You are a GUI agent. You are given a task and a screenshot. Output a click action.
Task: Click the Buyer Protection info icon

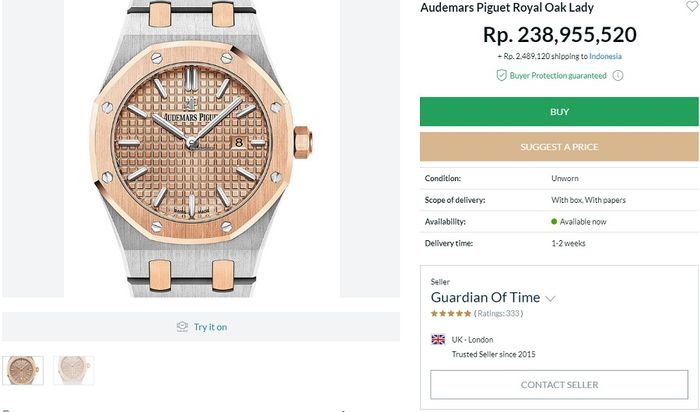618,75
